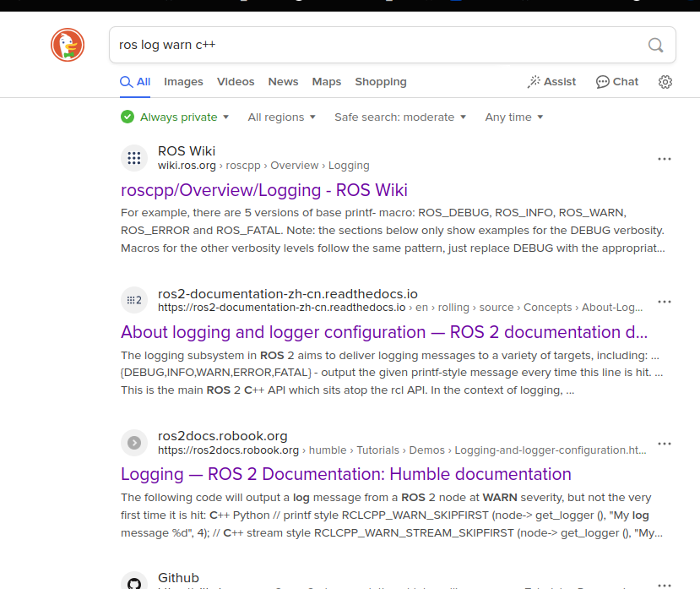The image size is (700, 589).
Task: Open the All regions dropdown
Action: coord(282,117)
